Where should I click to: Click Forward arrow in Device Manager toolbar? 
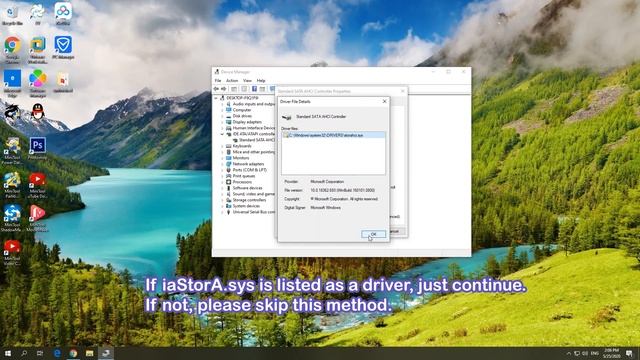click(x=224, y=89)
